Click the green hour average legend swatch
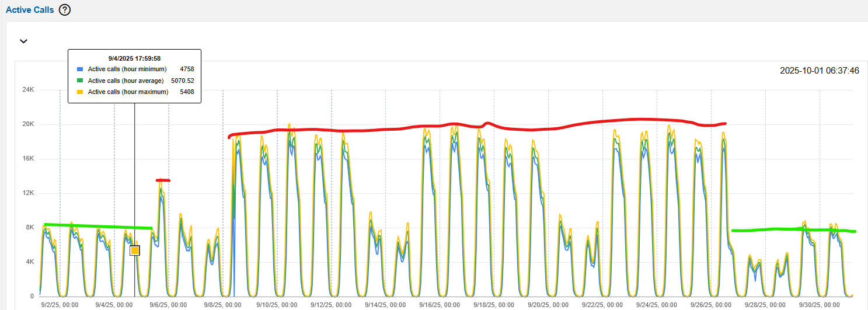Image resolution: width=868 pixels, height=310 pixels. tap(81, 81)
